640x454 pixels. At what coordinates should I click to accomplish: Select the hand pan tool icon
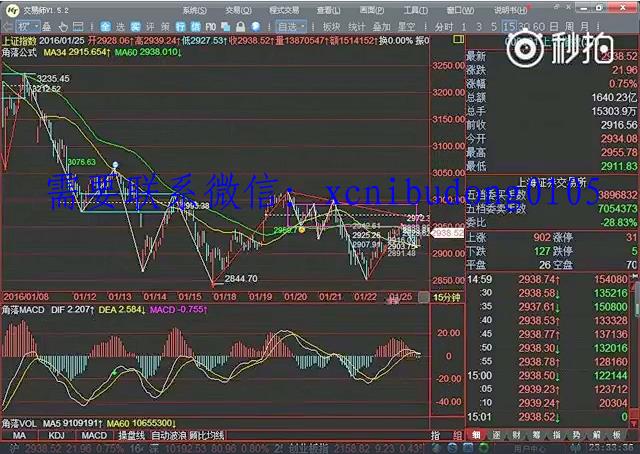point(63,27)
